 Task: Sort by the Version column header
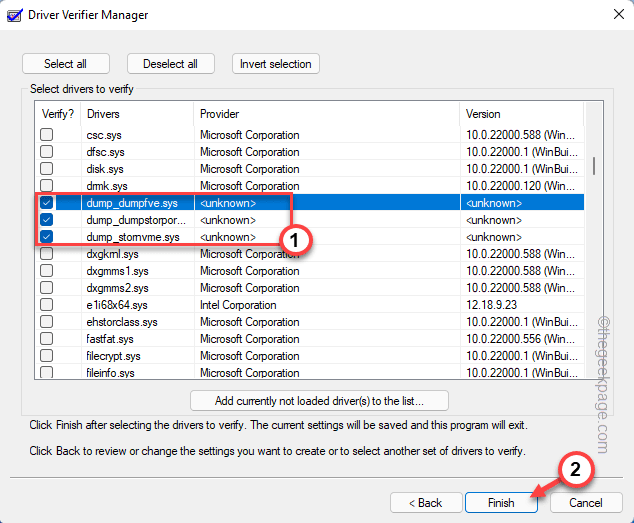point(520,114)
